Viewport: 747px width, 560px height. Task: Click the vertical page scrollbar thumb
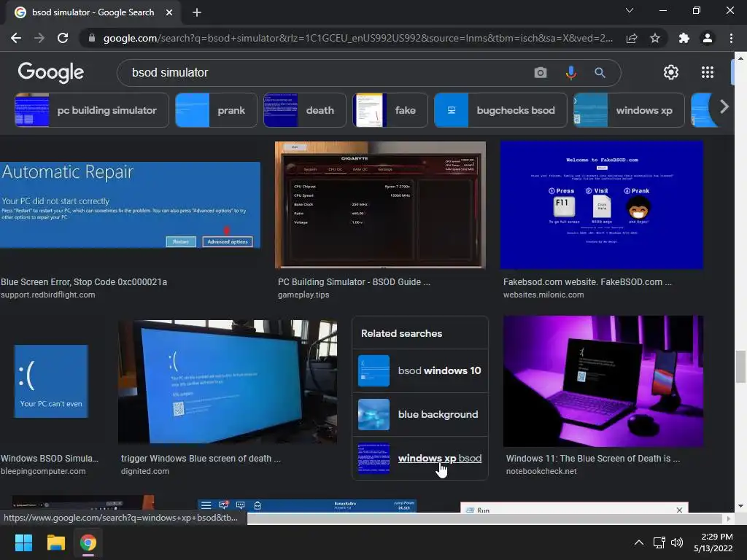(740, 367)
